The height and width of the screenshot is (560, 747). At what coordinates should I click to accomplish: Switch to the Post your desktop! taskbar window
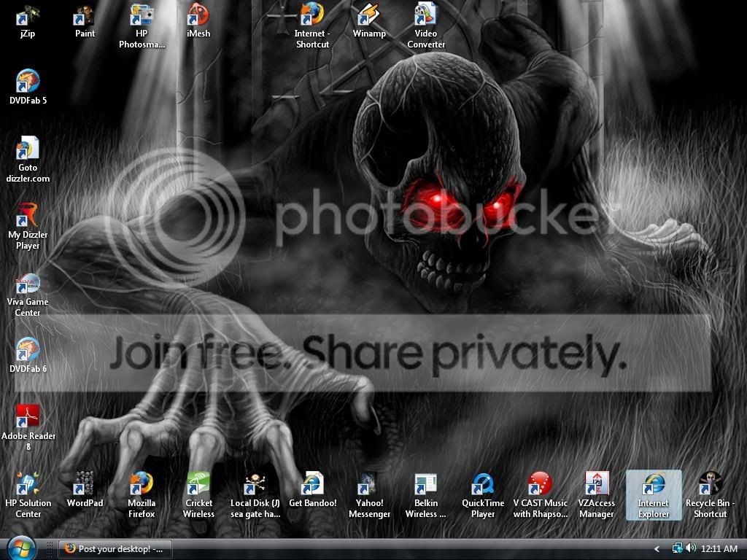tap(115, 549)
